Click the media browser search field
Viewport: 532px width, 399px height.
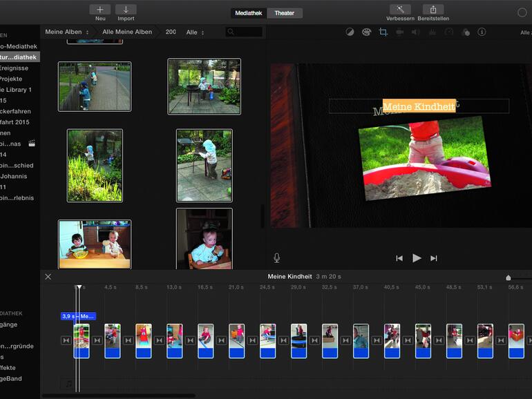pos(244,32)
